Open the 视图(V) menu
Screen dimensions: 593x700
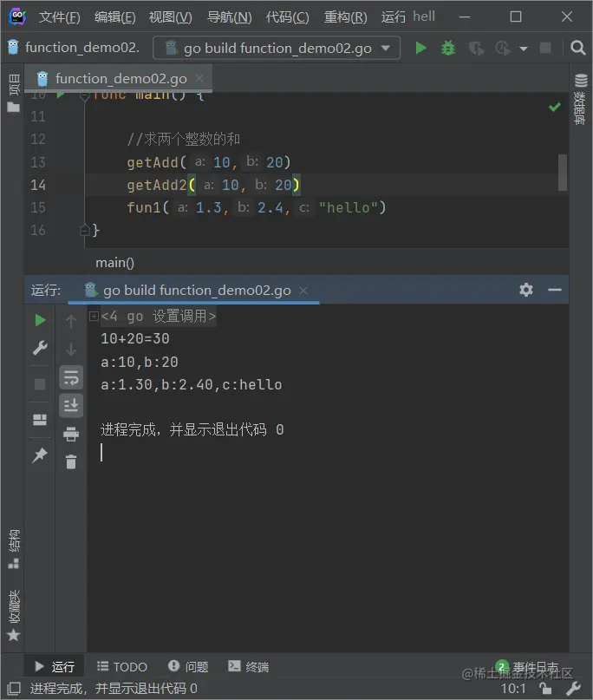(x=170, y=17)
